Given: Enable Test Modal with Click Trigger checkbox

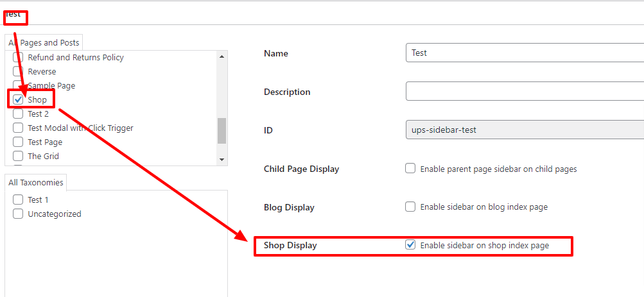Looking at the screenshot, I should (18, 128).
